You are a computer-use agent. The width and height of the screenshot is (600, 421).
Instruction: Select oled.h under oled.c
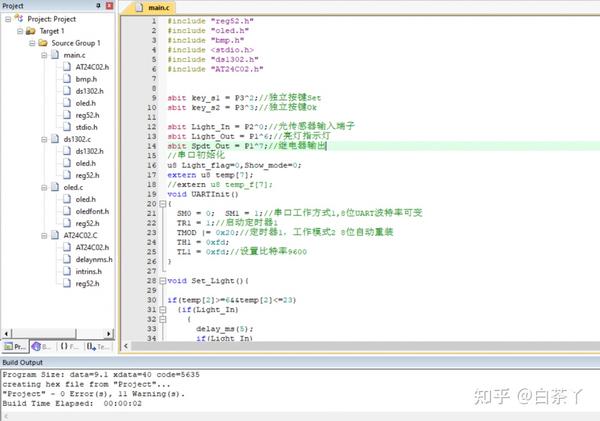click(x=86, y=199)
